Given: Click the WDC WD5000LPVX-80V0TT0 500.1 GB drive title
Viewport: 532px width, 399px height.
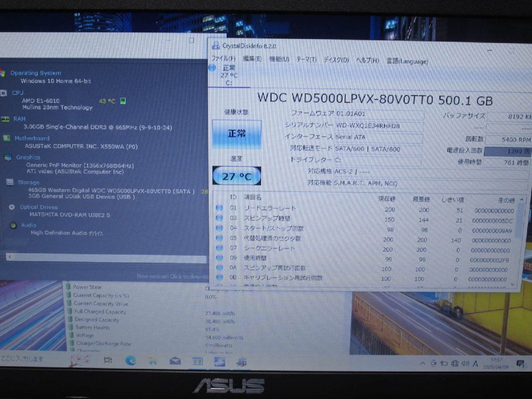Looking at the screenshot, I should coord(375,99).
